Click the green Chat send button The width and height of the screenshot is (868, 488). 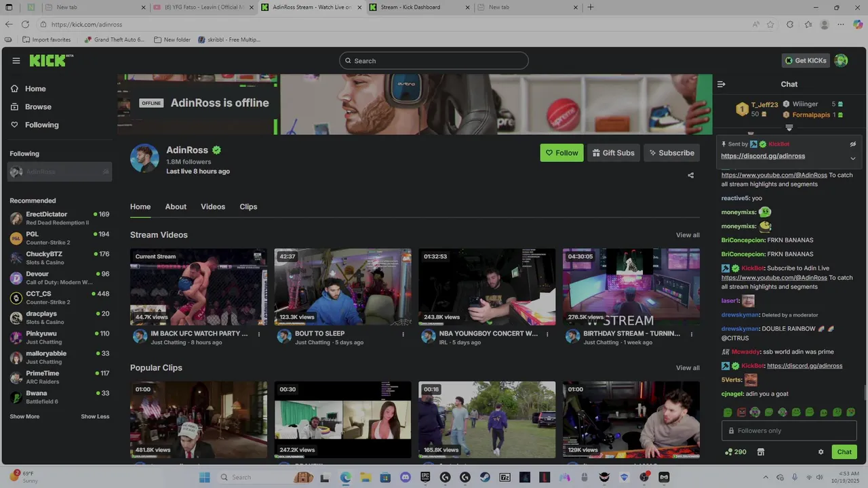pyautogui.click(x=844, y=452)
